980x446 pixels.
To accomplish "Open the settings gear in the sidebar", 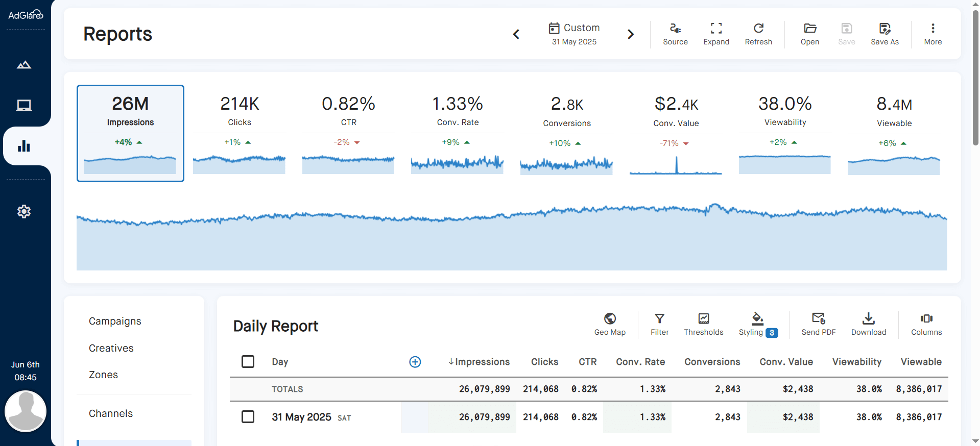I will (24, 211).
